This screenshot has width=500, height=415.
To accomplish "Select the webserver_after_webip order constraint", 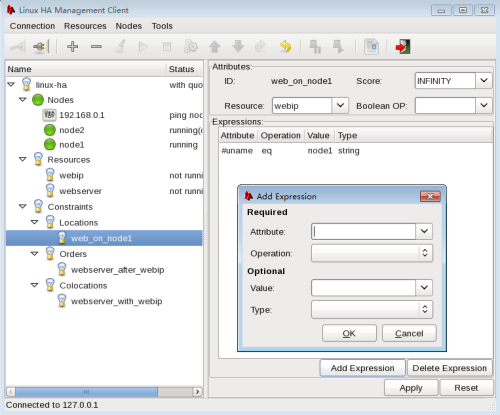I will point(118,270).
